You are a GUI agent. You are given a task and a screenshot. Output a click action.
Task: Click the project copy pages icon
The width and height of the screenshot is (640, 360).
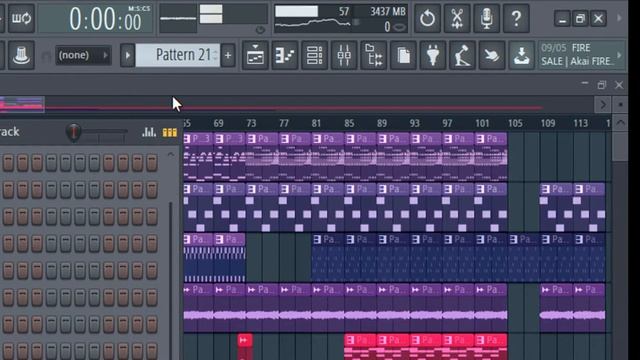pos(403,55)
